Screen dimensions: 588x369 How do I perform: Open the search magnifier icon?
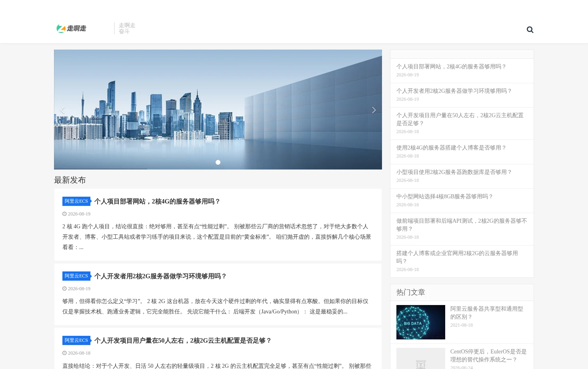click(x=530, y=30)
